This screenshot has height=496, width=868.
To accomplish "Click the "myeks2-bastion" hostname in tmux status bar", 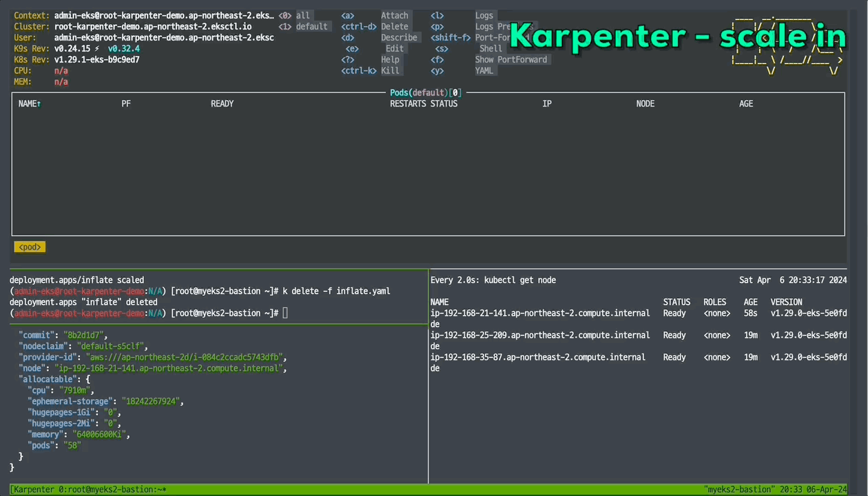I will (x=740, y=489).
